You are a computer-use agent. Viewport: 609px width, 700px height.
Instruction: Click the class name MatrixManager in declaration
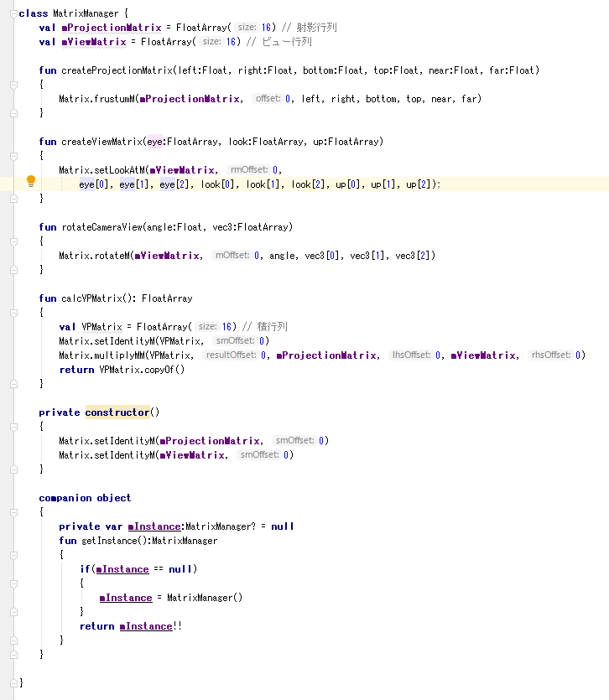pyautogui.click(x=86, y=13)
